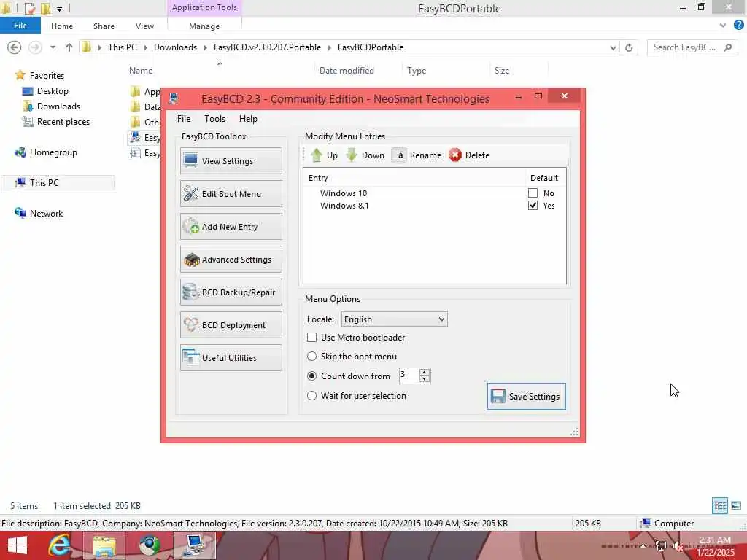Select Network in navigation pane

(x=46, y=214)
